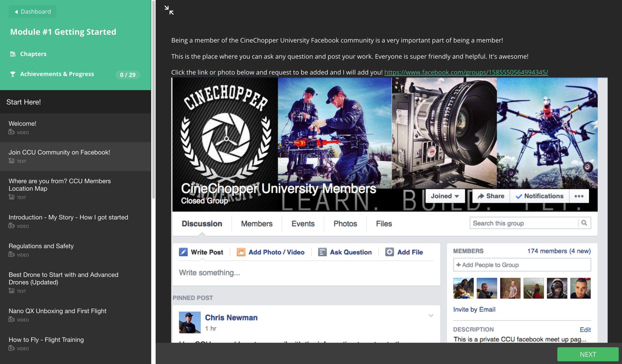Click the video icon under Nano QX Unboxing
The width and height of the screenshot is (622, 364).
[11, 319]
